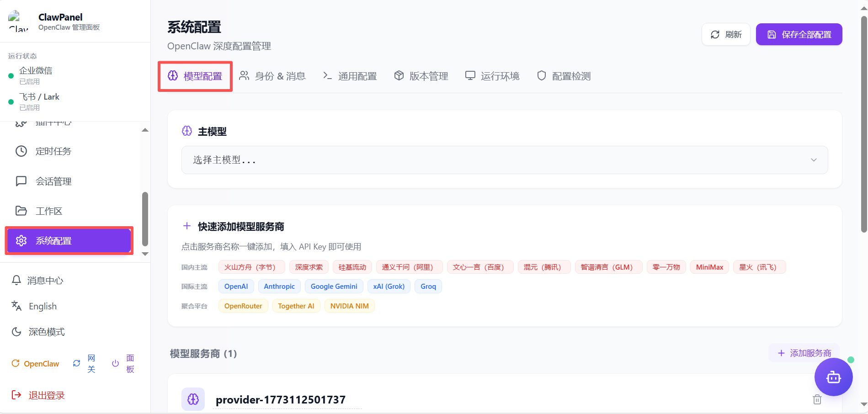Restart the 网关 gateway
Screen dimensions: 868x414
pyautogui.click(x=85, y=364)
